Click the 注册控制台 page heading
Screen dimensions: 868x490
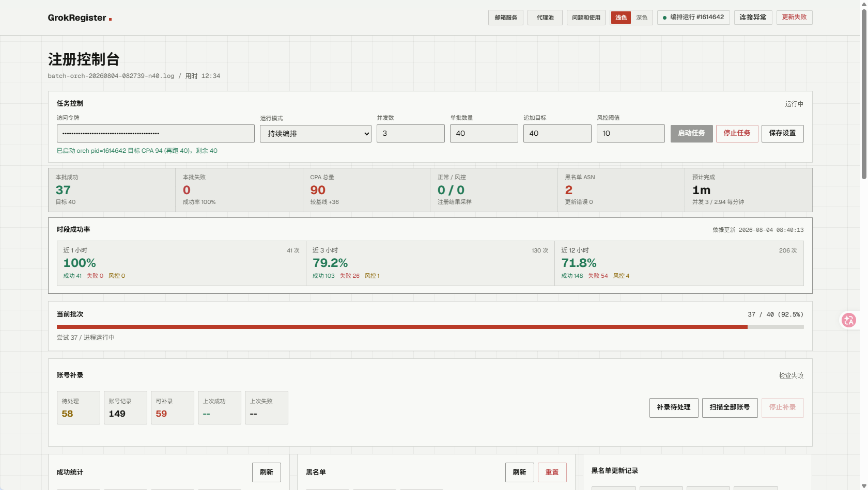(84, 59)
